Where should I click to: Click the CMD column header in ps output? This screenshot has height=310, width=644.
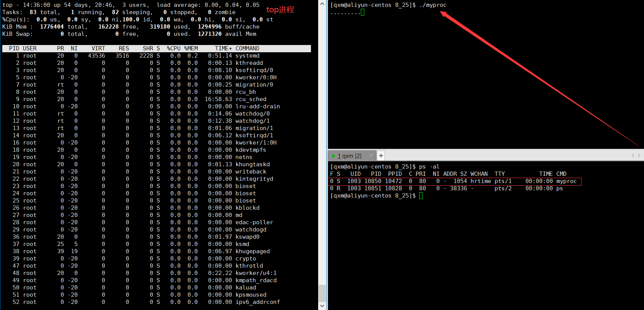tap(561, 174)
